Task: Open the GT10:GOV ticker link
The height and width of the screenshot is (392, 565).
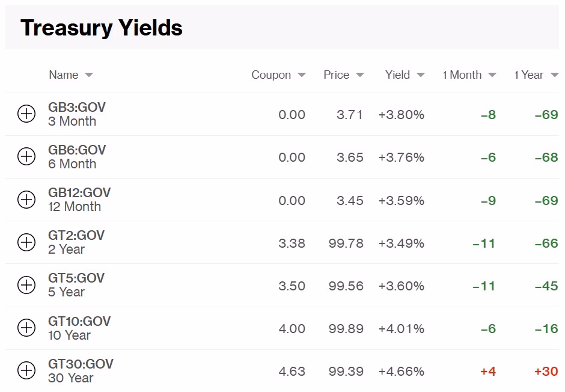Action: 79,321
